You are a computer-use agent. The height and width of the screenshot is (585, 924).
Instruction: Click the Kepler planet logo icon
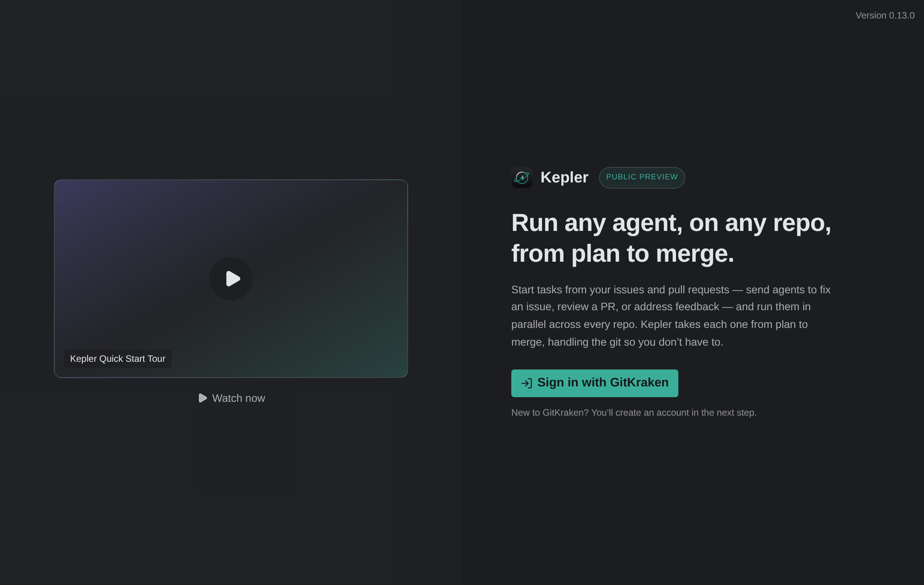click(x=522, y=177)
